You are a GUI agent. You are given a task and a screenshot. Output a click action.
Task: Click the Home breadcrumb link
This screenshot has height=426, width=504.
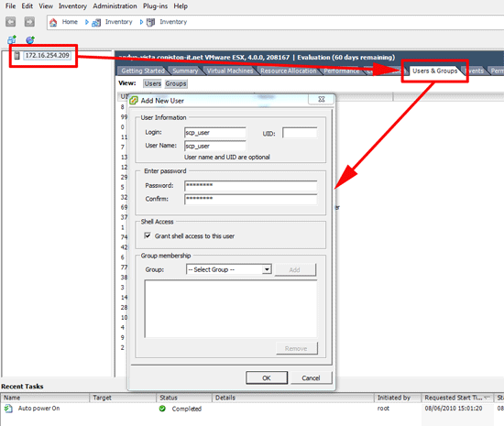pyautogui.click(x=70, y=22)
